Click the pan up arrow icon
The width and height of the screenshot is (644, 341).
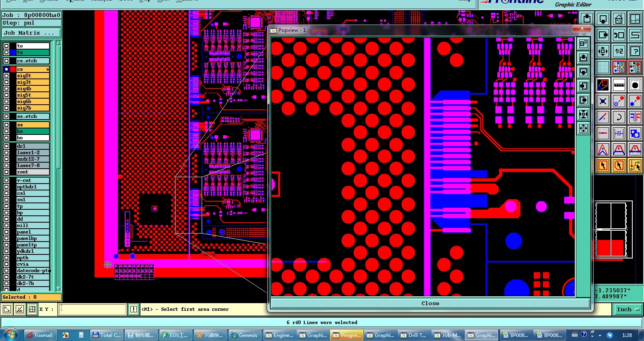coord(587,19)
